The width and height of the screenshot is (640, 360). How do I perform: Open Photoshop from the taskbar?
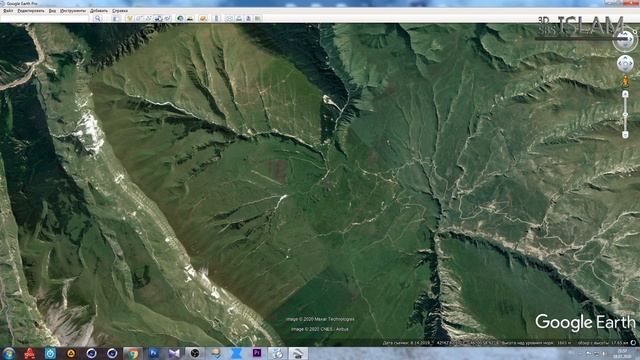(154, 353)
